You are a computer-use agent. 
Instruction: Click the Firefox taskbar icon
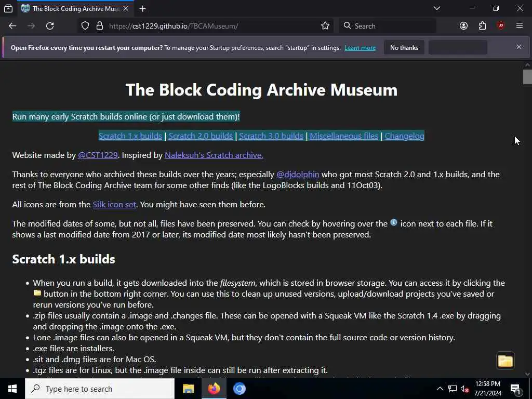coord(214,389)
